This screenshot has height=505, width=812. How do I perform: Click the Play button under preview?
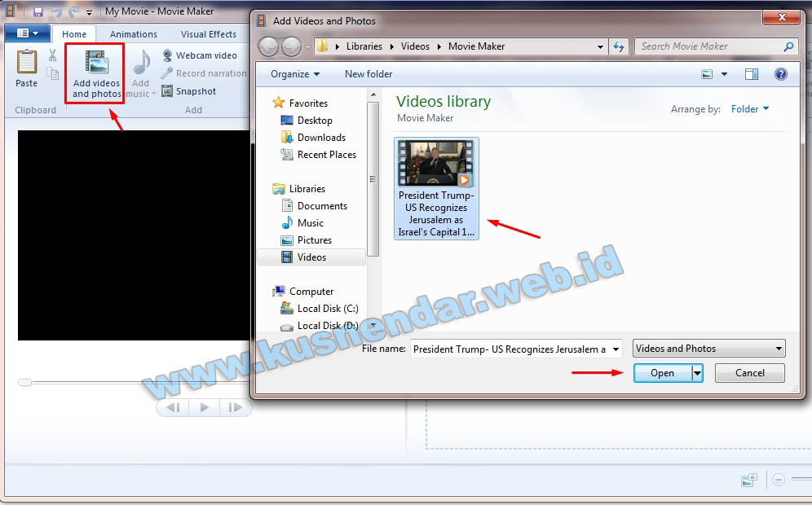(x=204, y=408)
